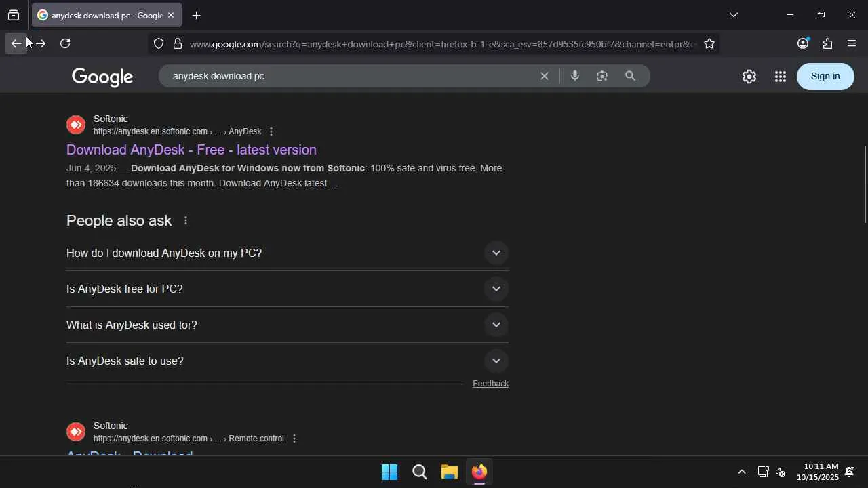
Task: Open the Firefox account menu
Action: pyautogui.click(x=803, y=43)
